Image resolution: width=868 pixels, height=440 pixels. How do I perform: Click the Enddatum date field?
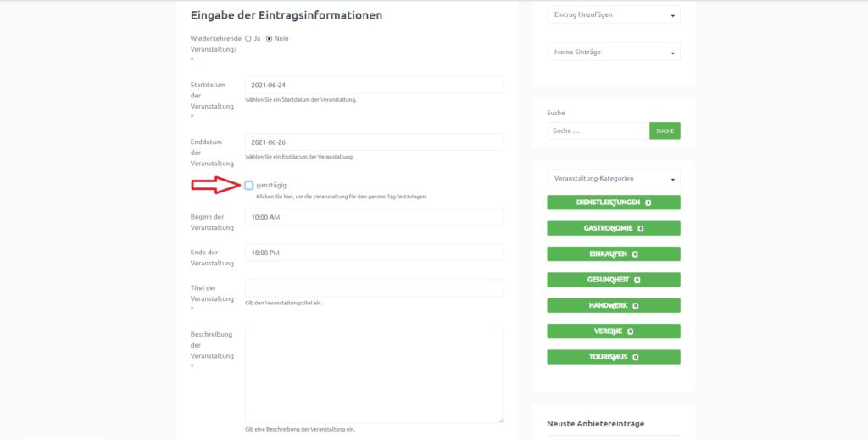point(374,142)
